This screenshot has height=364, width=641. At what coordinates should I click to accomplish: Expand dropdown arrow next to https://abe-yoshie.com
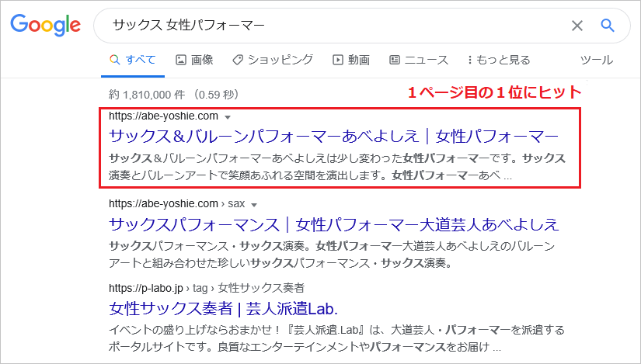(x=228, y=117)
